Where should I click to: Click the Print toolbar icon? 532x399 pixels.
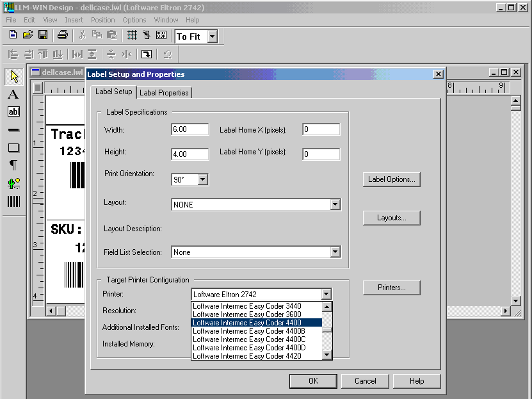pos(62,35)
